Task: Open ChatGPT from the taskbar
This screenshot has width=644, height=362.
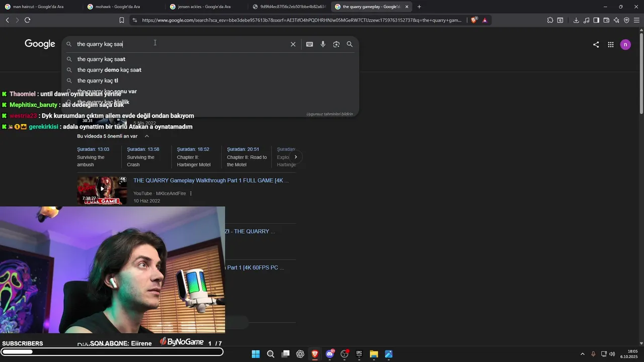Action: [300, 354]
